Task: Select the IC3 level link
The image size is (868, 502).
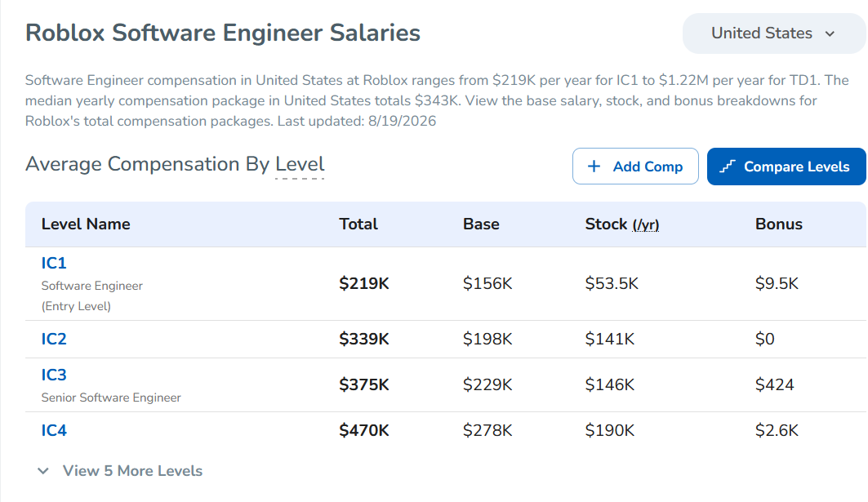Action: coord(54,375)
